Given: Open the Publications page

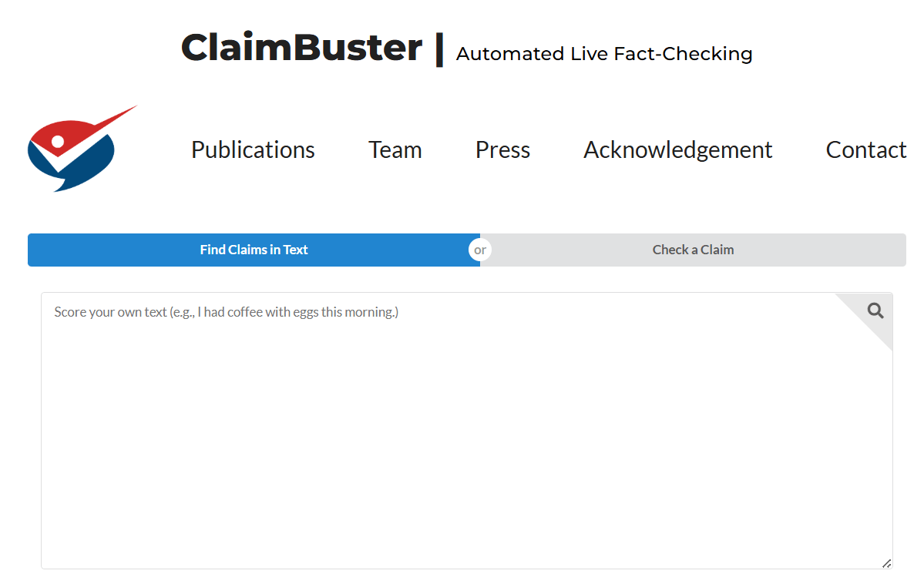Looking at the screenshot, I should click(x=253, y=149).
